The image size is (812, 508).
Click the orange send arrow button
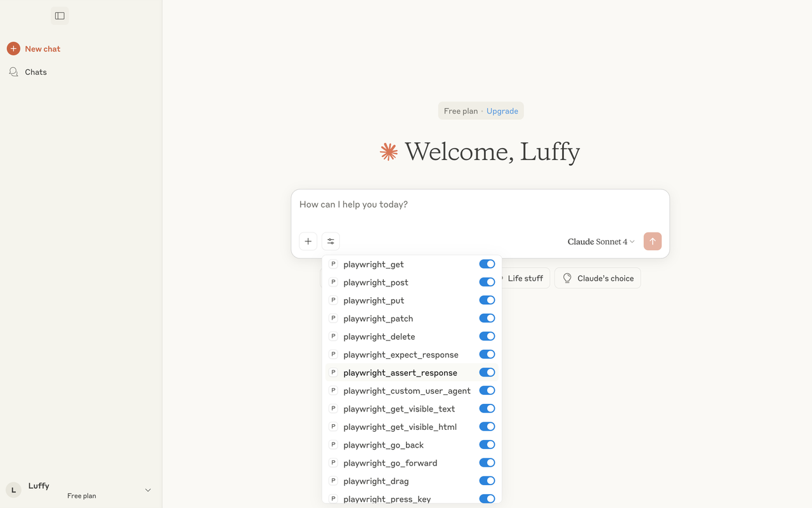pos(652,241)
